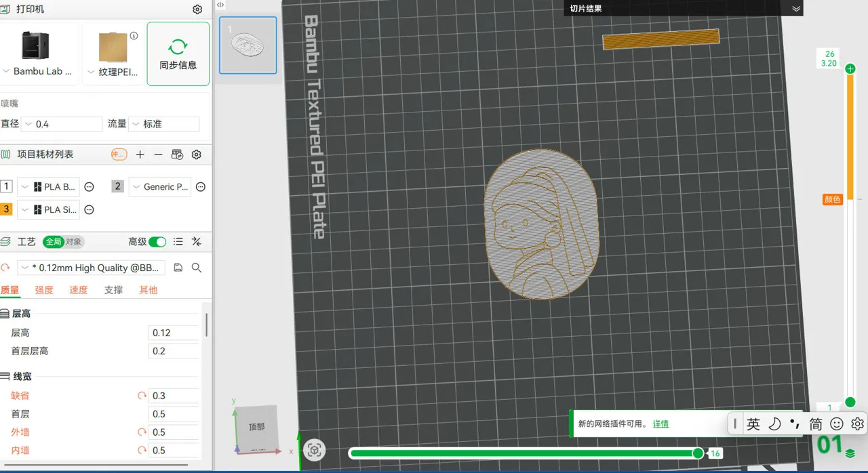Click the IME emoji smiley icon

pos(837,424)
